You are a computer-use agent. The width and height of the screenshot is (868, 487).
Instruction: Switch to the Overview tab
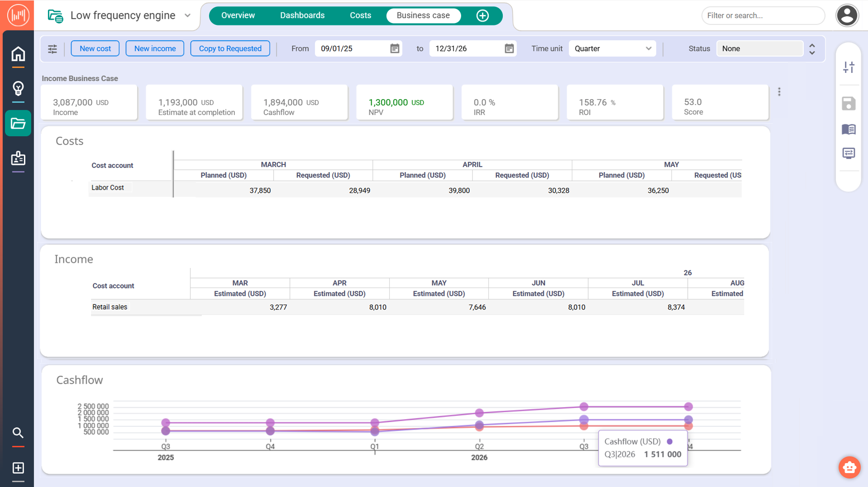tap(238, 15)
